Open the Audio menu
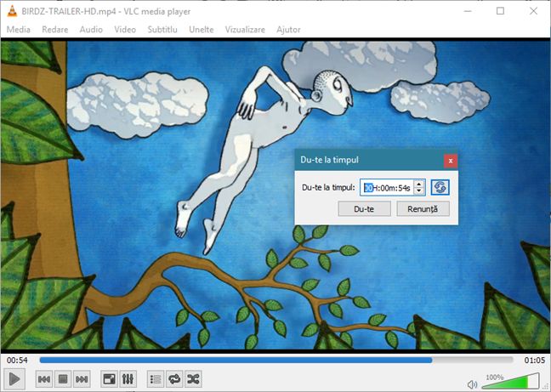This screenshot has height=392, width=551. (x=91, y=30)
